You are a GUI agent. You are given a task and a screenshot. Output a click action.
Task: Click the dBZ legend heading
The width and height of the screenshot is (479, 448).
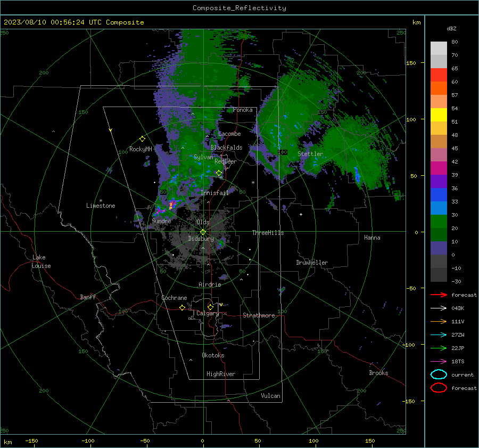[451, 29]
